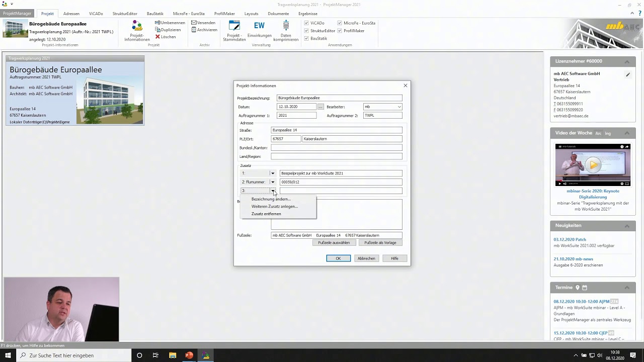Cancel dialog with Abbrechen
Image resolution: width=644 pixels, height=362 pixels.
click(x=366, y=258)
